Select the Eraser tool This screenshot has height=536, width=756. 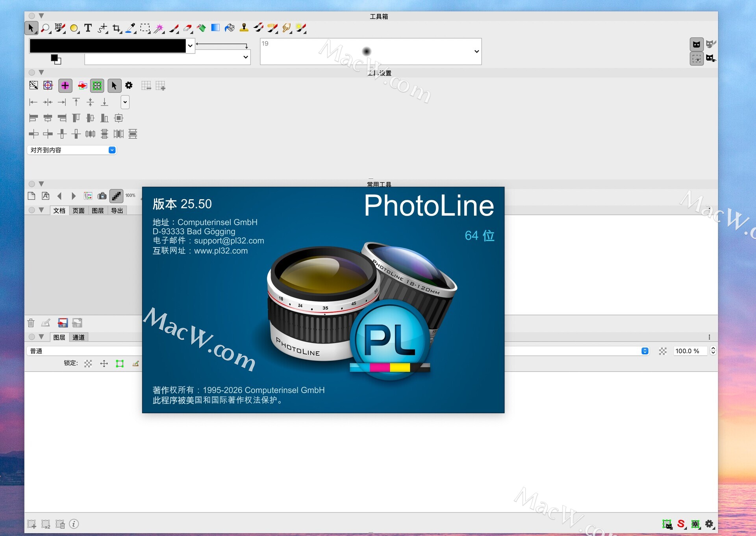[187, 28]
